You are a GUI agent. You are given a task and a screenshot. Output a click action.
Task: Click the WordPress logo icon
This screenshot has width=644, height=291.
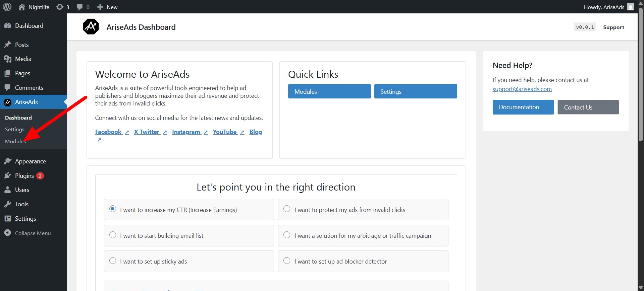pyautogui.click(x=7, y=7)
